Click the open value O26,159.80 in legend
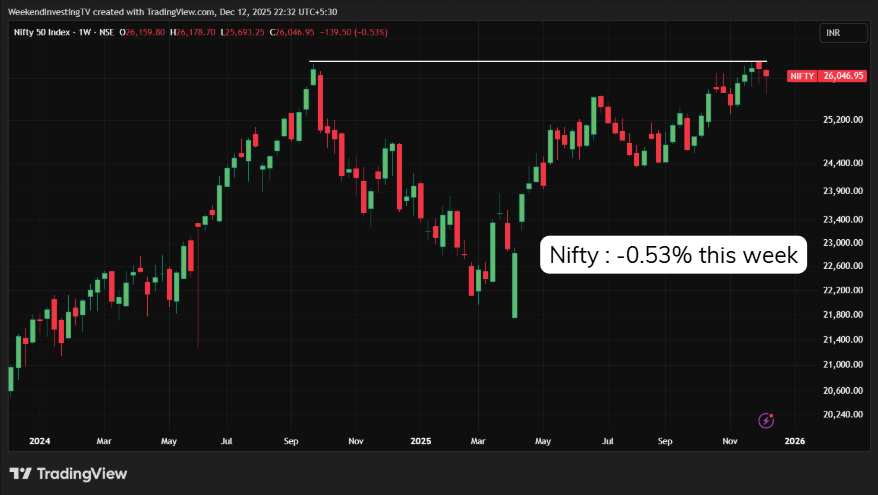Viewport: 878px width, 495px height. tap(143, 33)
